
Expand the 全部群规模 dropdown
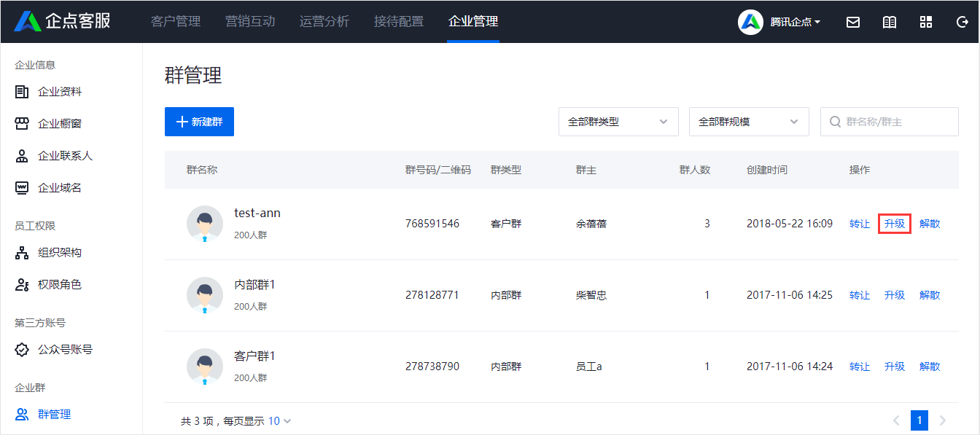748,122
